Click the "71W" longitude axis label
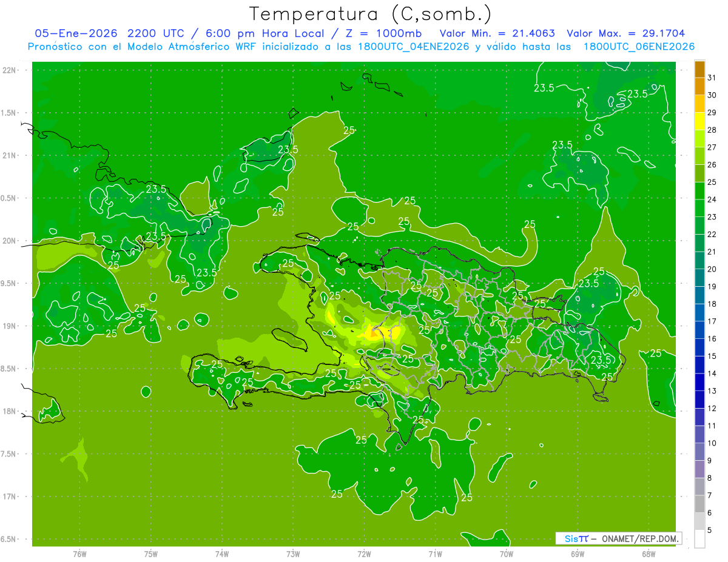 tap(435, 554)
